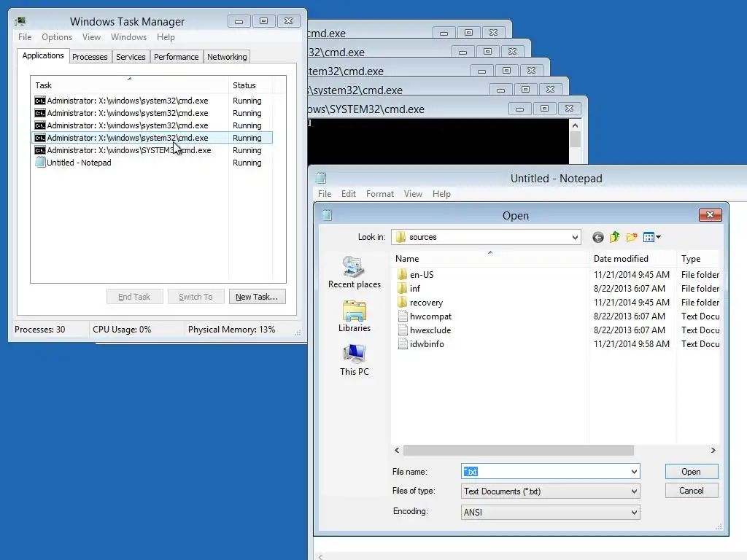
Task: Click the New Task... button
Action: [258, 297]
